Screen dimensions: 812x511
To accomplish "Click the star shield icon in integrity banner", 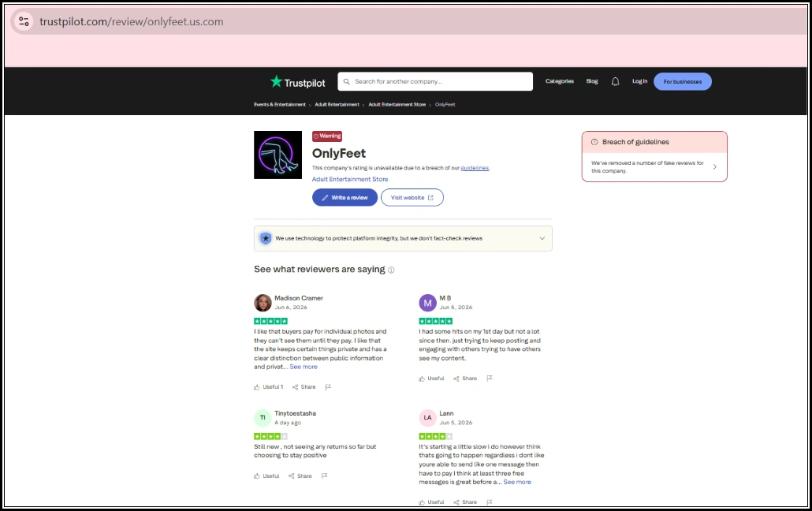I will pyautogui.click(x=266, y=238).
